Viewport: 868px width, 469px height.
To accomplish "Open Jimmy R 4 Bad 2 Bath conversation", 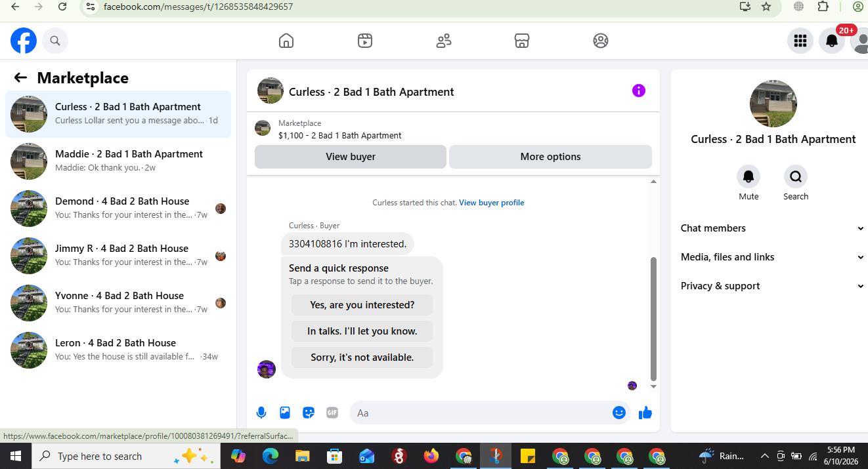I will 118,256.
